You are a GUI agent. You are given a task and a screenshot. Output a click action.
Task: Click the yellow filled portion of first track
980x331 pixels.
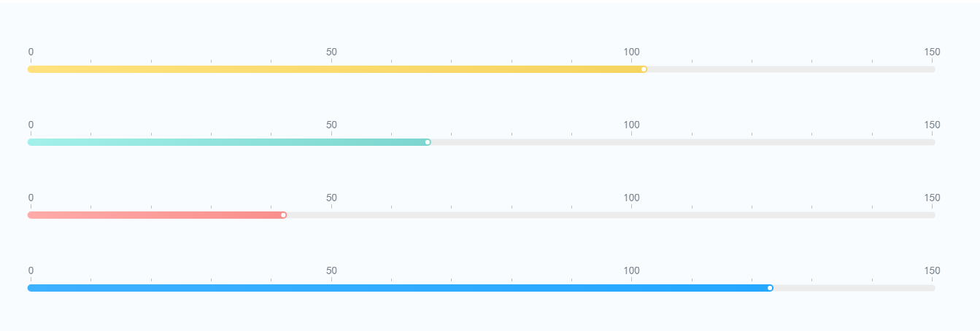(x=336, y=69)
